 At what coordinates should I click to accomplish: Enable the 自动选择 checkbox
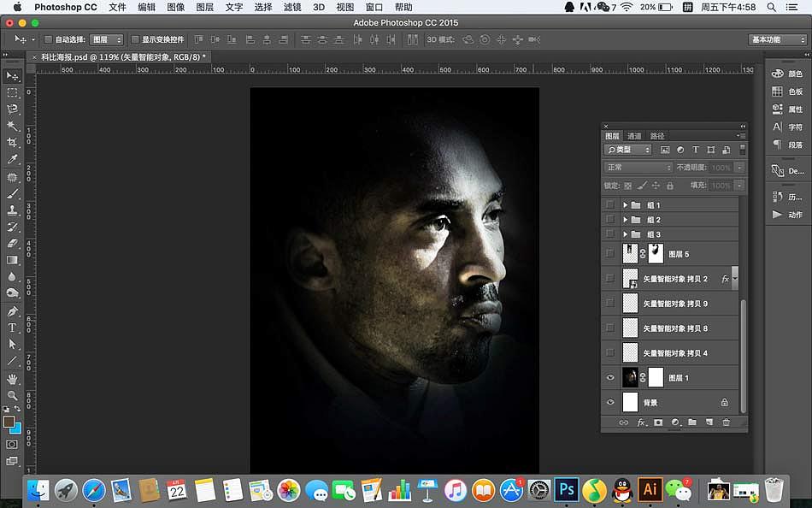pyautogui.click(x=49, y=39)
